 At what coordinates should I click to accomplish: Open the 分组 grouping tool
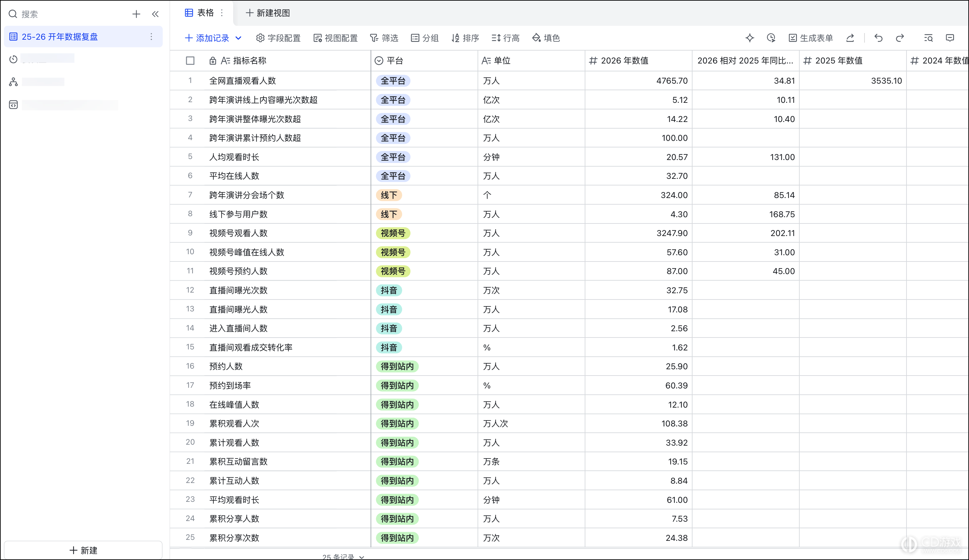(x=425, y=38)
